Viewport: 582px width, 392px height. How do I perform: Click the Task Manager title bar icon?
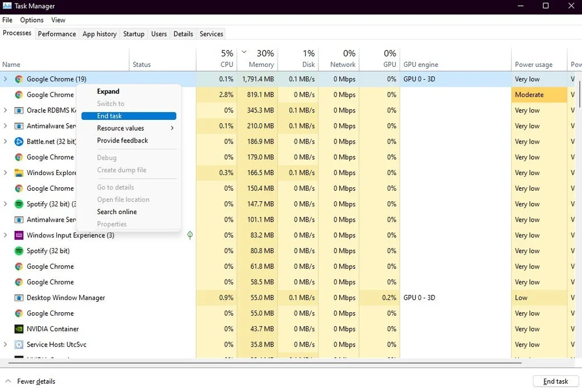pyautogui.click(x=8, y=6)
